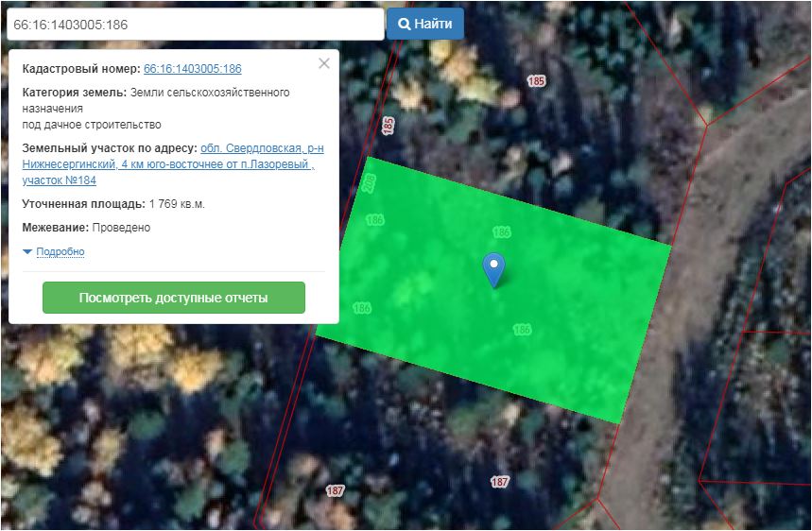812x531 pixels.
Task: Click the Межевание: Проведено text
Action: pyautogui.click(x=86, y=228)
